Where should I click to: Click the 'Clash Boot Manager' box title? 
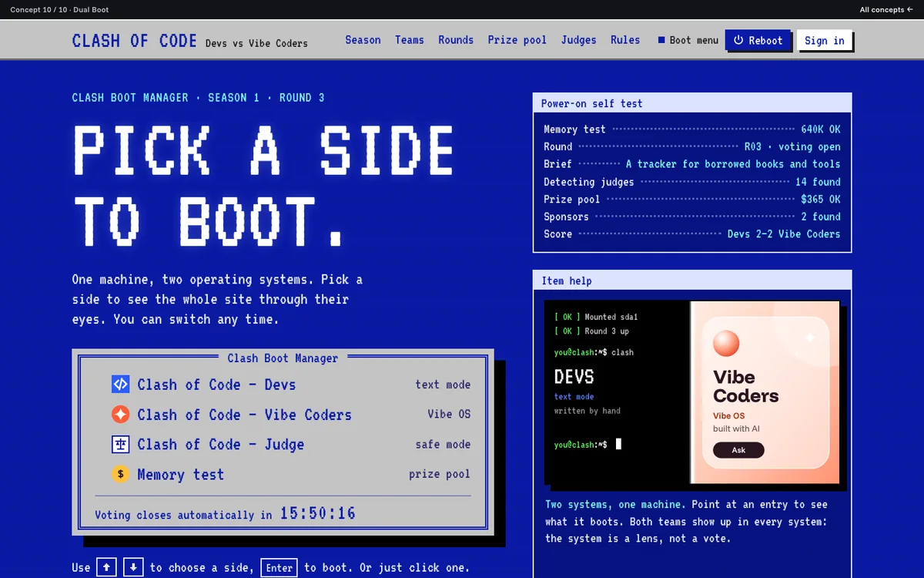[283, 358]
